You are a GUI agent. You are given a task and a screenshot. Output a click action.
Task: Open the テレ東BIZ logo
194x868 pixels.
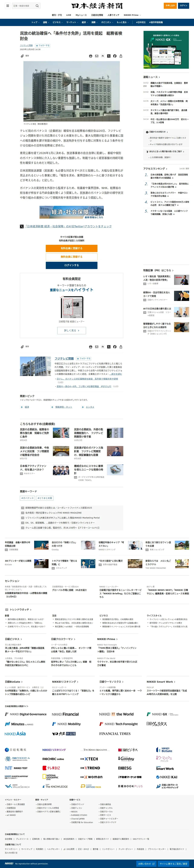(x=51, y=768)
